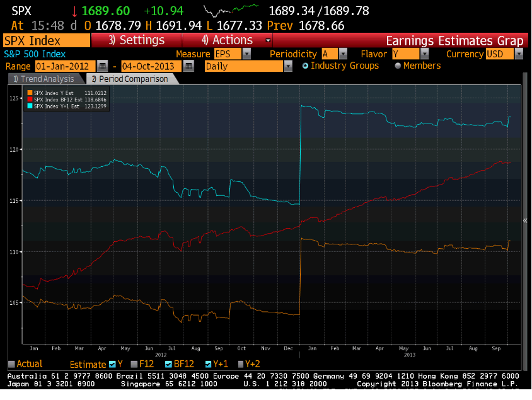
Task: Click the last price 1689.60
Action: 105,11
